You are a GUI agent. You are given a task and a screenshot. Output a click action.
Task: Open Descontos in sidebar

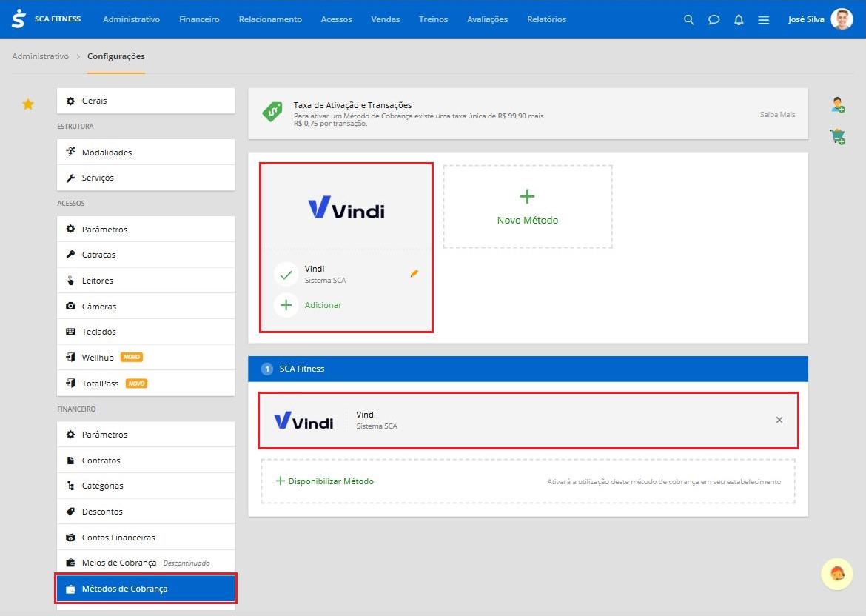(x=146, y=512)
